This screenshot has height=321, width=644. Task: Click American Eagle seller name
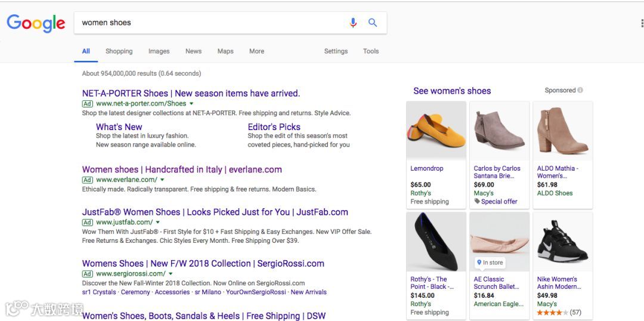(x=499, y=304)
